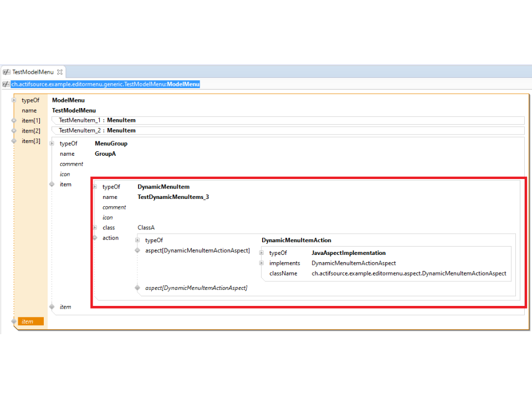Click the className value field
Screen dimensions: 532x399
[x=408, y=273]
